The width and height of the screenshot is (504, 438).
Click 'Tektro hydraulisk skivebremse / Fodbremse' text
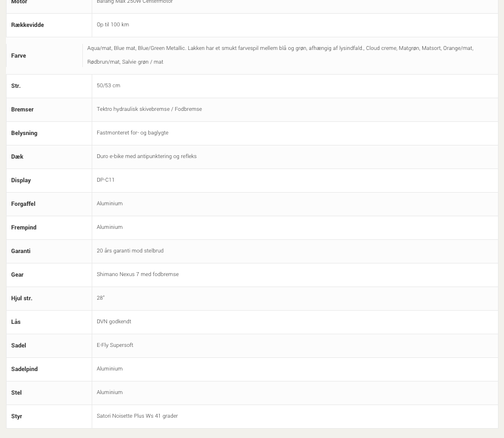(x=149, y=109)
